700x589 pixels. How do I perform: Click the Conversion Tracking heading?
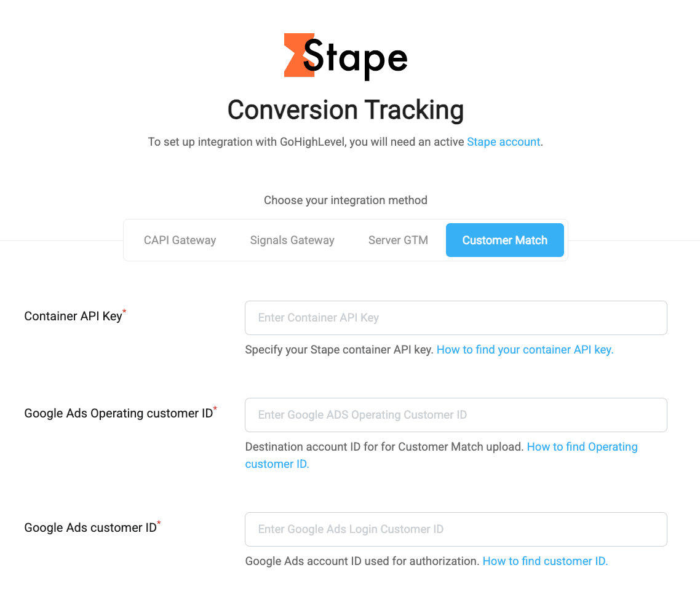point(346,110)
